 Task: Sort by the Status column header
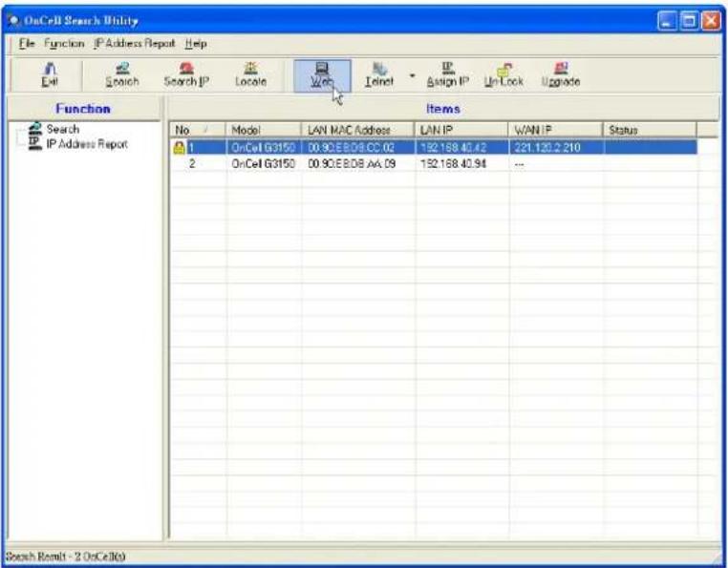tap(650, 130)
